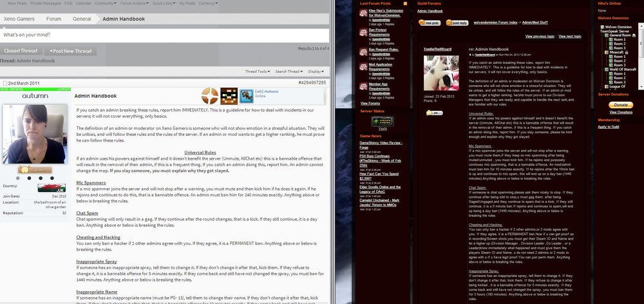Click the Team Fortress 2 logo icon

209,96
